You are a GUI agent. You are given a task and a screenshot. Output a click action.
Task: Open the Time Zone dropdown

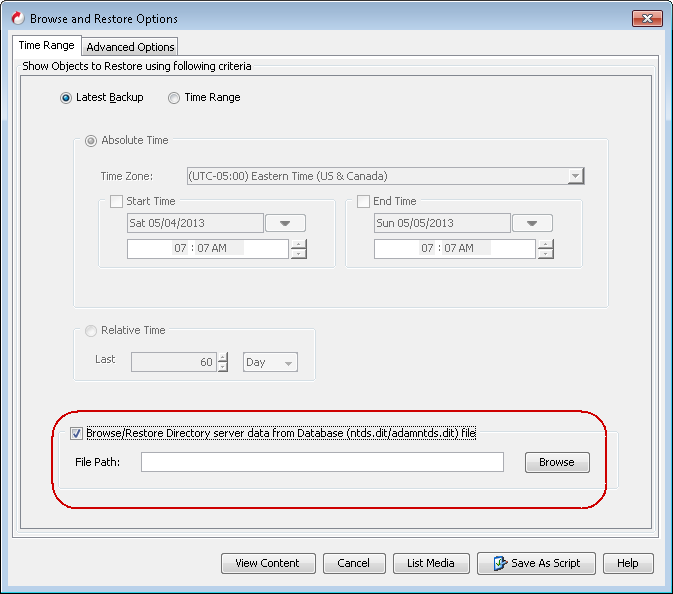click(x=575, y=176)
